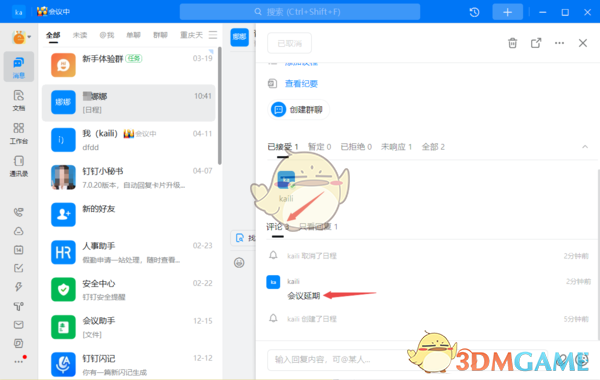Open the calendar icon in sidebar
This screenshot has height=380, width=600.
(18, 250)
